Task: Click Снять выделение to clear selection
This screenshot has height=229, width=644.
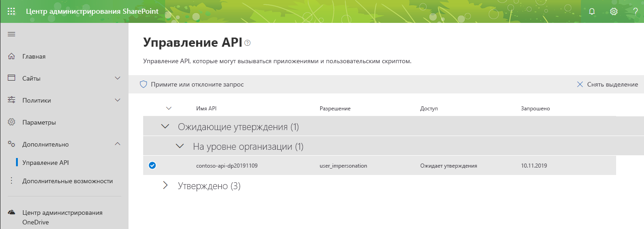Action: [612, 84]
